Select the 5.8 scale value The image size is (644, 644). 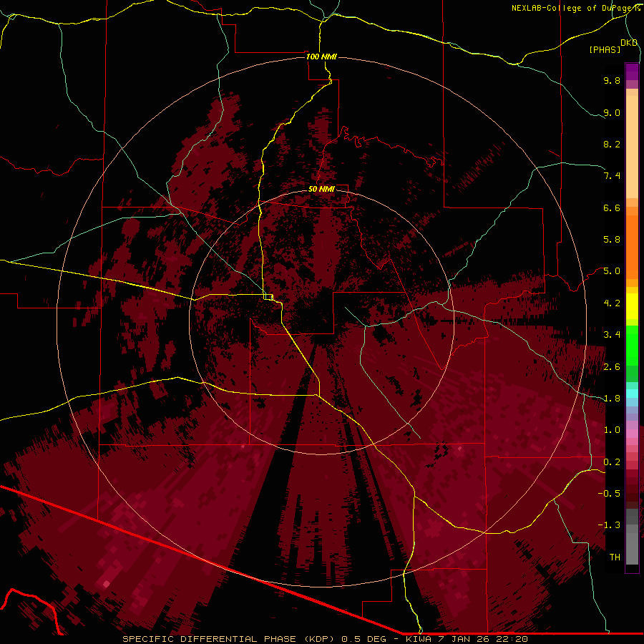point(612,240)
